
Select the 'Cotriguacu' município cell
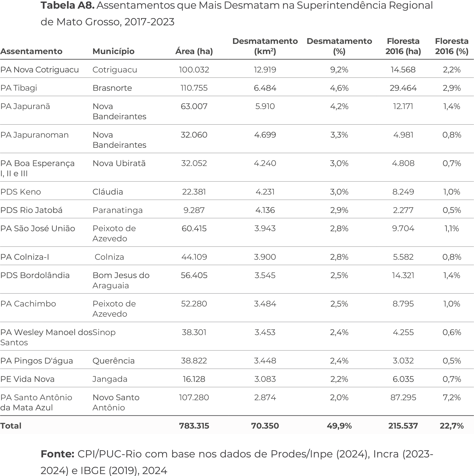(x=115, y=70)
